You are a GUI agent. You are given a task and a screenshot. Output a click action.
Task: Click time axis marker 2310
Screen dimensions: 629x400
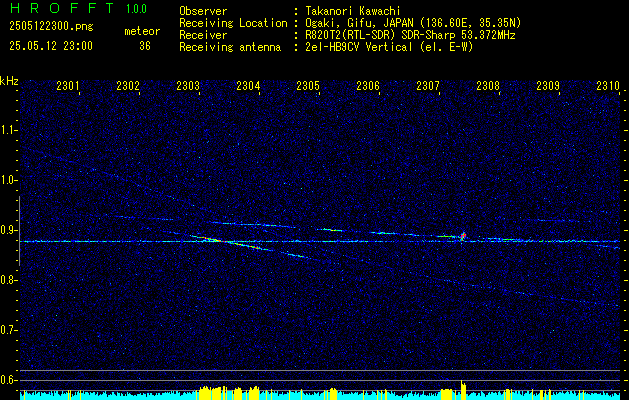[x=608, y=85]
